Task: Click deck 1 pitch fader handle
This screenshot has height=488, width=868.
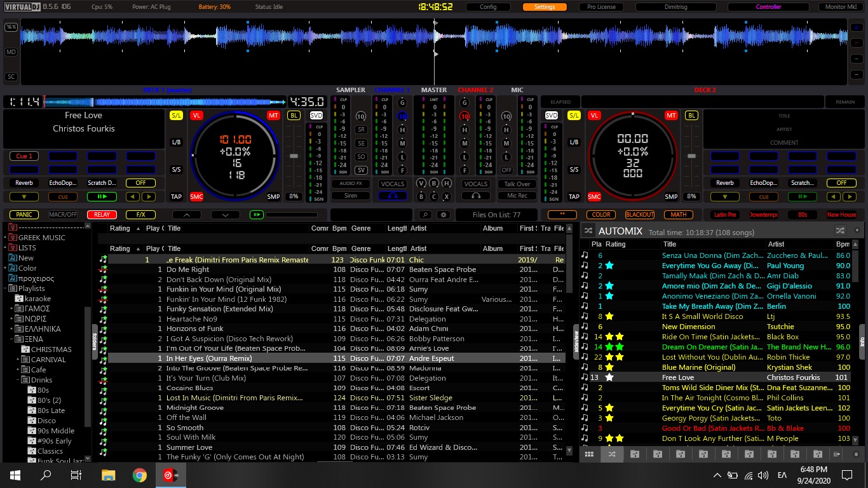Action: [x=293, y=156]
